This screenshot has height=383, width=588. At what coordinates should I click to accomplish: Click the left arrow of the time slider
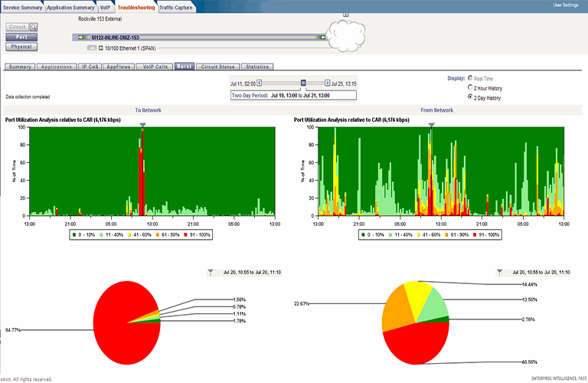259,83
